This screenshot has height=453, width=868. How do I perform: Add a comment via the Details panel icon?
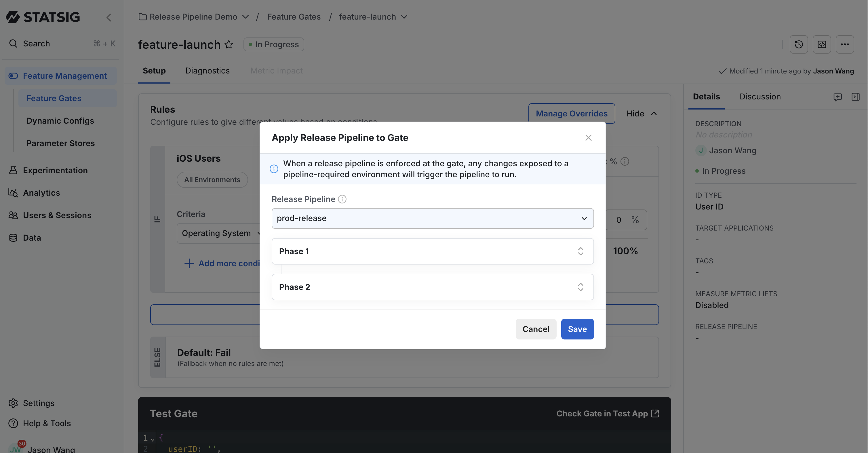[x=838, y=97]
